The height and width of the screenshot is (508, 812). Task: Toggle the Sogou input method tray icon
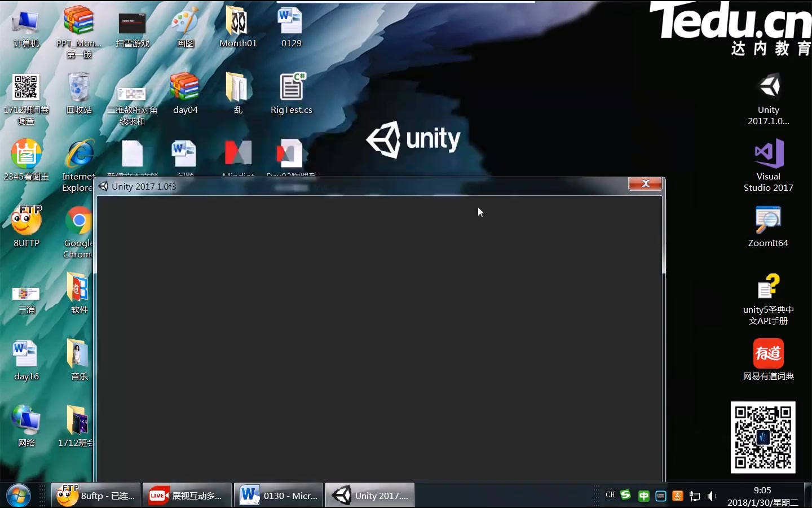626,495
